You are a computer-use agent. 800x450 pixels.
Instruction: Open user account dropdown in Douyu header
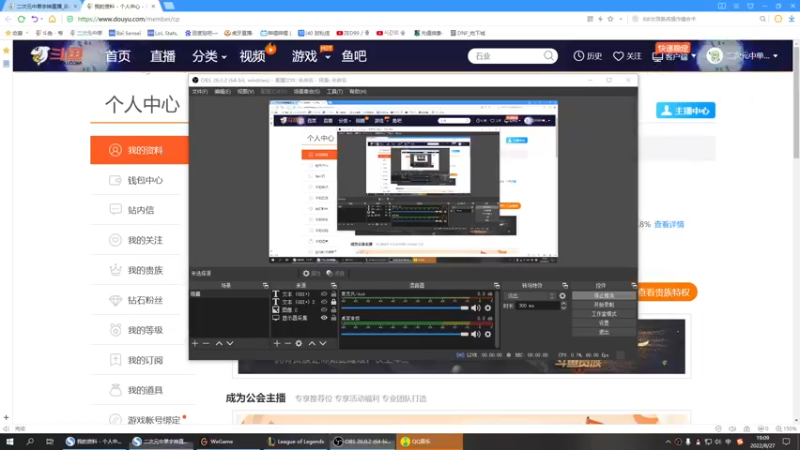[x=776, y=56]
